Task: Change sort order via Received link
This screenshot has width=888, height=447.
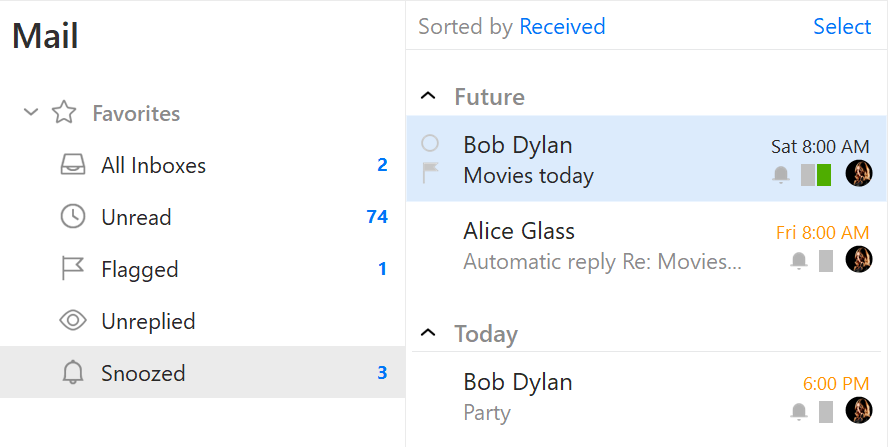Action: (562, 26)
